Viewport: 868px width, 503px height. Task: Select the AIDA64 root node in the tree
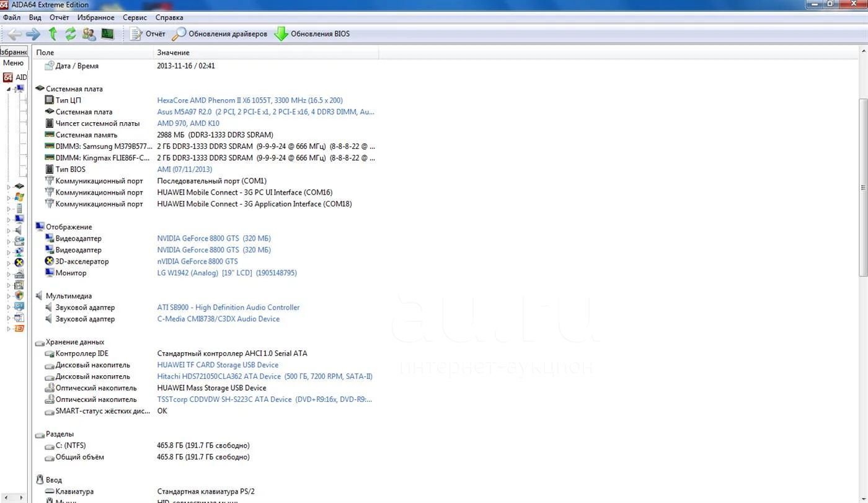[15, 78]
